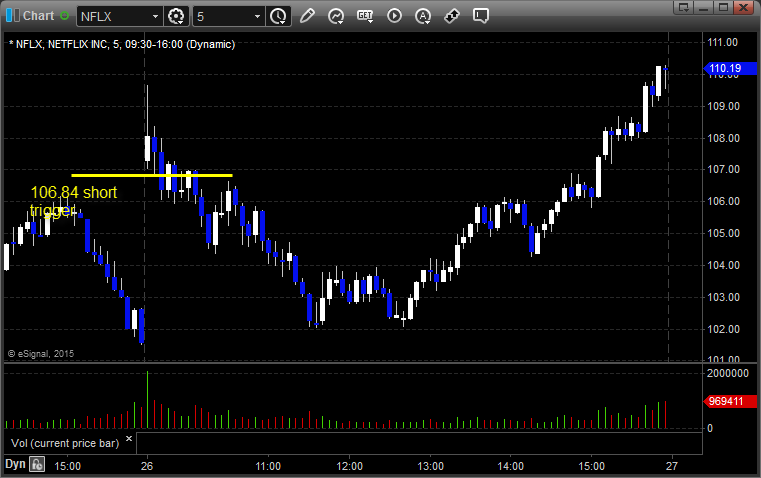
Task: Click the 26 date label on time axis
Action: point(147,466)
